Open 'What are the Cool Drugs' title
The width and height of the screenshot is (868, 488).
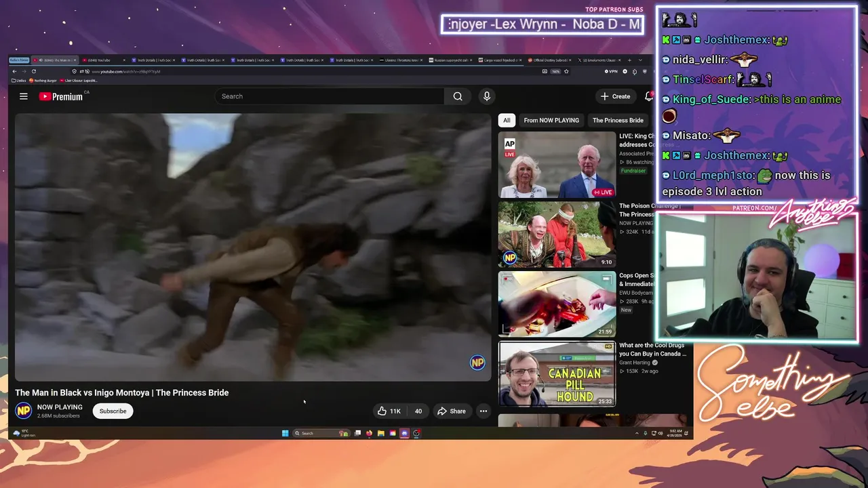click(x=652, y=349)
